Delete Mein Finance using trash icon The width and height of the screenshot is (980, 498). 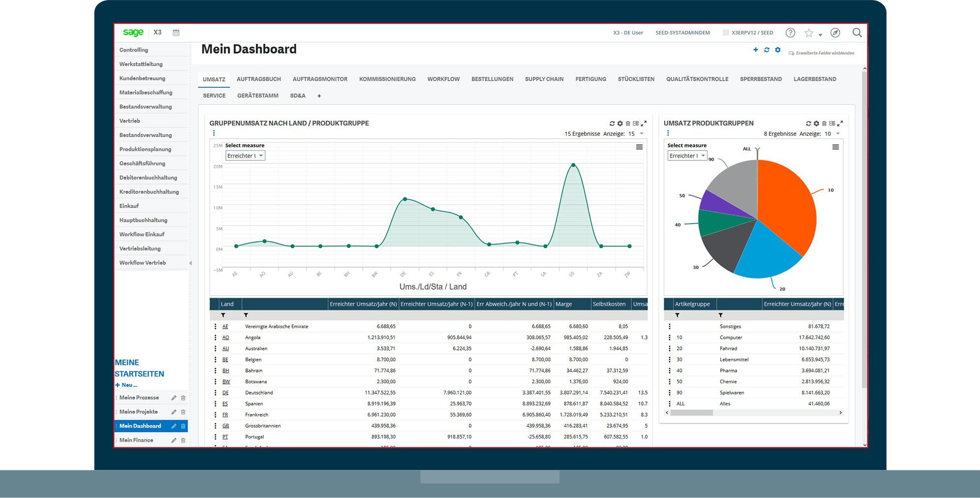pos(183,440)
